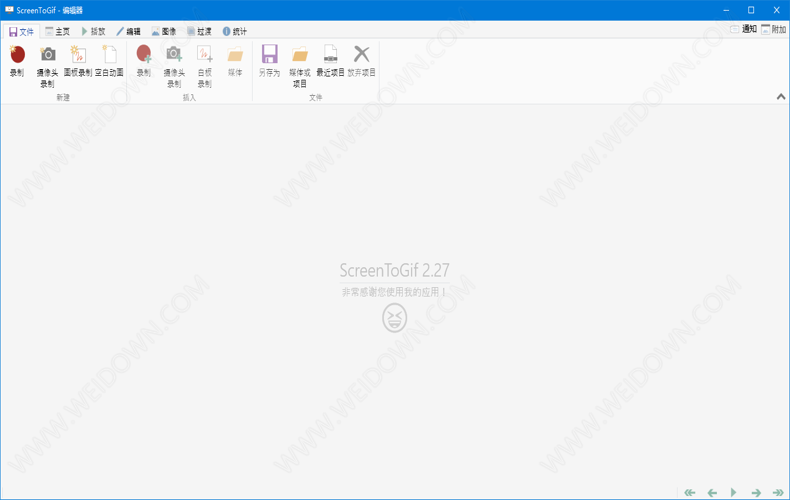Open the 附加 (Extras) button

click(x=773, y=29)
